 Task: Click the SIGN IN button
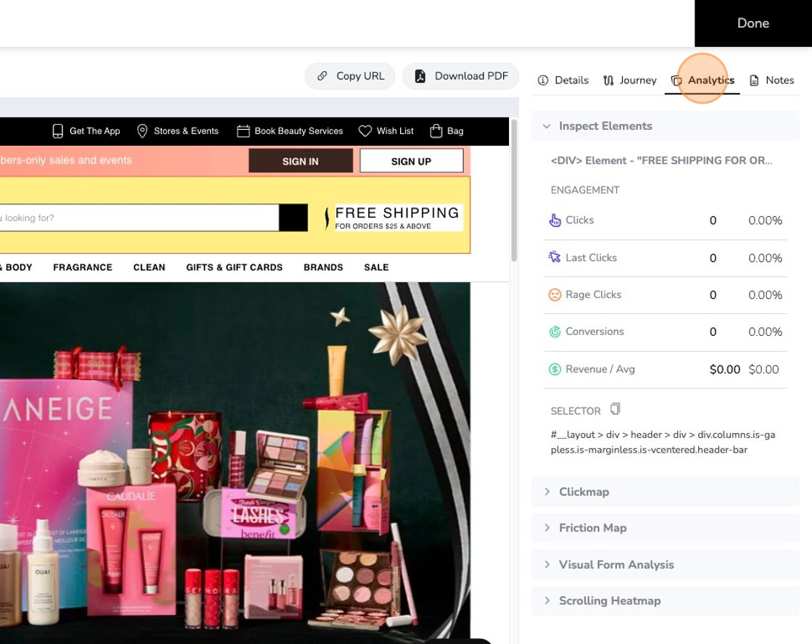click(x=300, y=161)
